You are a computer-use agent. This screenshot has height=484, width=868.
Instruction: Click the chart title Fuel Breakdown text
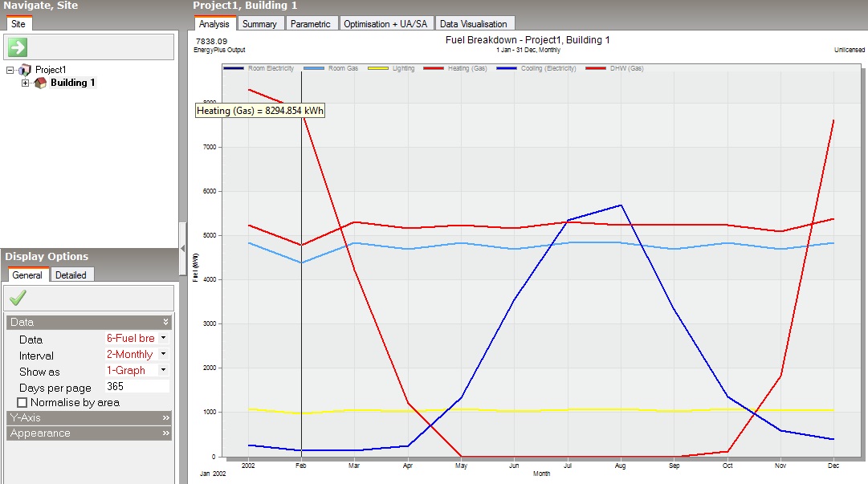528,40
